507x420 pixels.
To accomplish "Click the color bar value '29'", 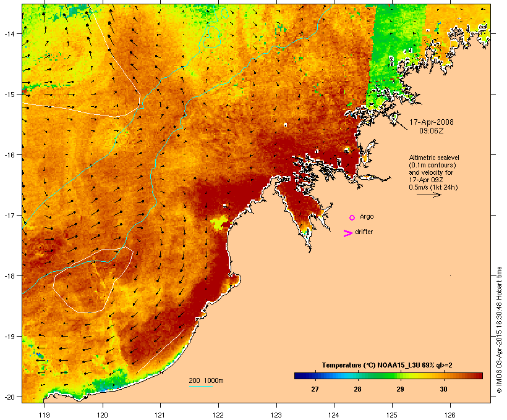I will tap(400, 389).
